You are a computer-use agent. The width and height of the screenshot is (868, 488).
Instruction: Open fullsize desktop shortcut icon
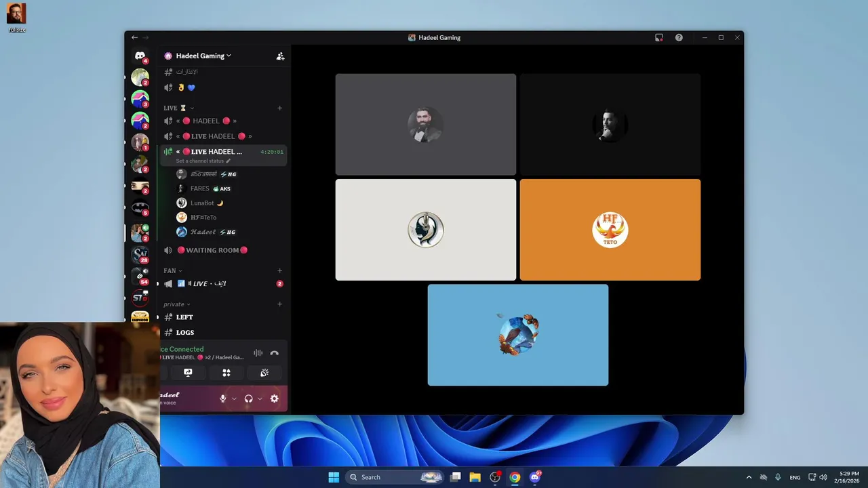coord(16,18)
